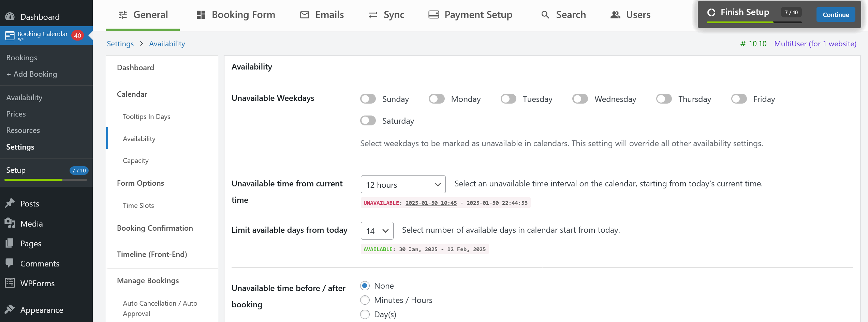This screenshot has width=868, height=322.
Task: Click the Media library icon
Action: point(10,223)
